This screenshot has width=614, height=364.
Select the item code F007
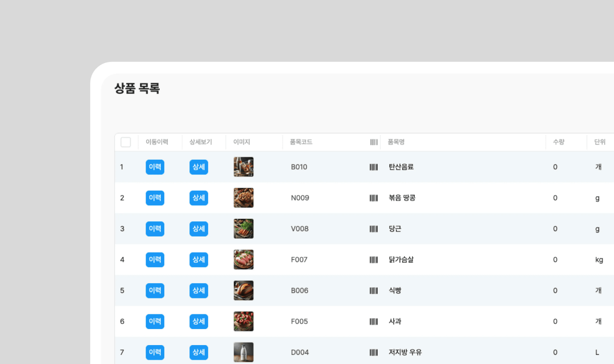point(299,260)
